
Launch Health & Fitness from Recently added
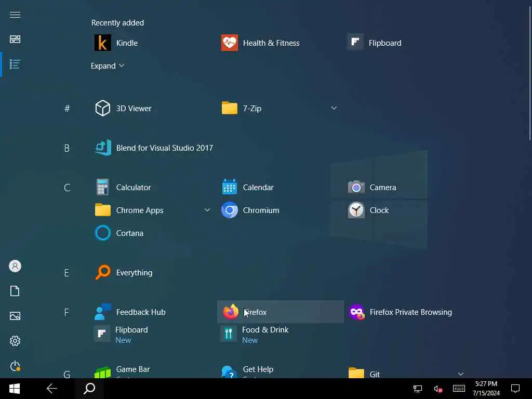point(260,43)
